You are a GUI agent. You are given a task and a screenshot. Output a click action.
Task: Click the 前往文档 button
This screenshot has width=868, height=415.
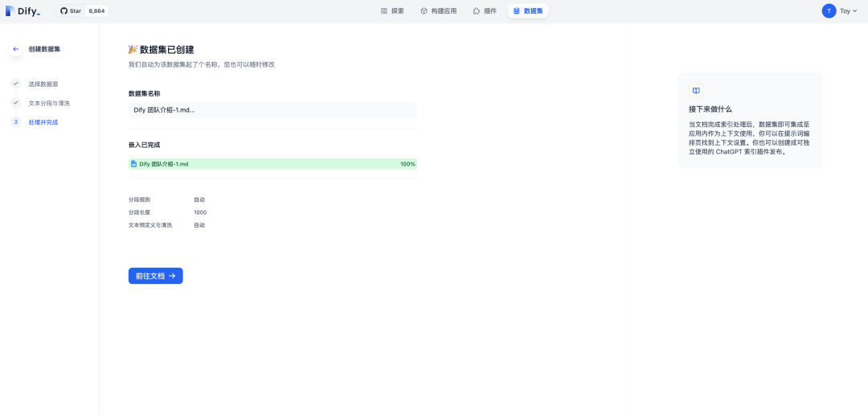pyautogui.click(x=156, y=276)
